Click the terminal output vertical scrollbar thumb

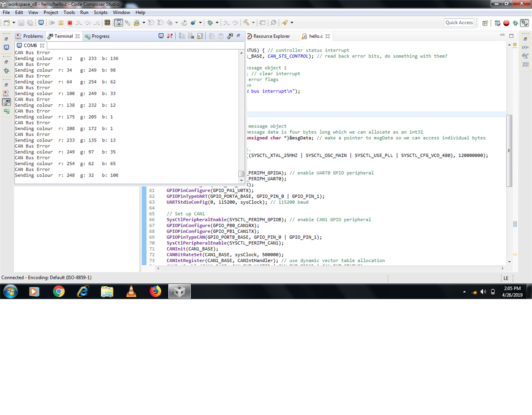tap(241, 174)
